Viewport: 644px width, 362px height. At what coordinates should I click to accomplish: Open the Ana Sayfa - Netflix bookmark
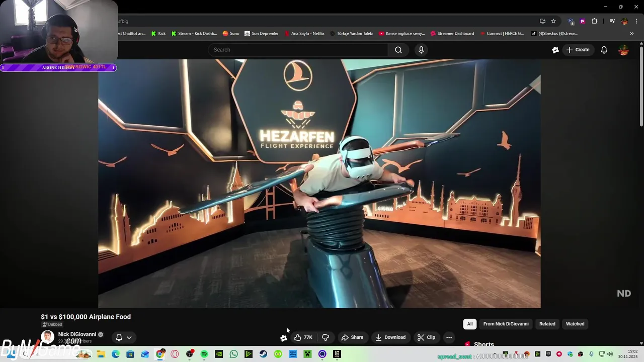click(x=304, y=34)
